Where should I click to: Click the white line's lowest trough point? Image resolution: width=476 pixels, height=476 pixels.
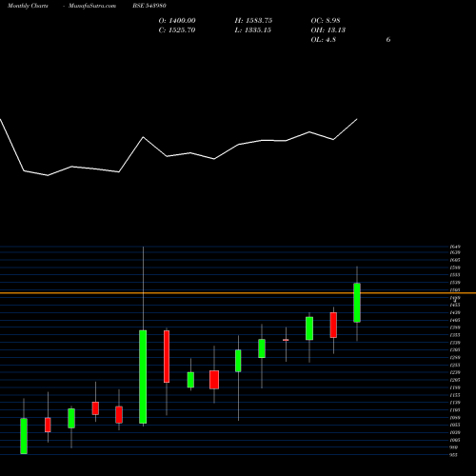48,175
